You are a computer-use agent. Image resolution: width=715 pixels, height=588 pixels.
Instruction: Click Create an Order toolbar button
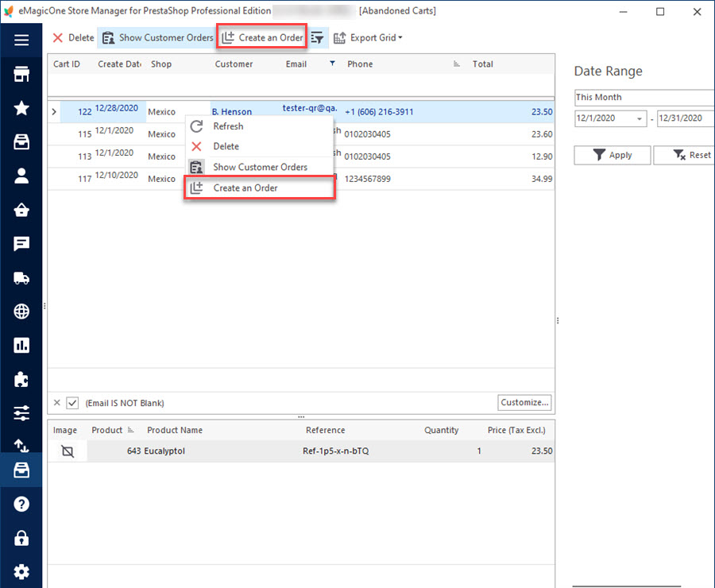(x=262, y=38)
